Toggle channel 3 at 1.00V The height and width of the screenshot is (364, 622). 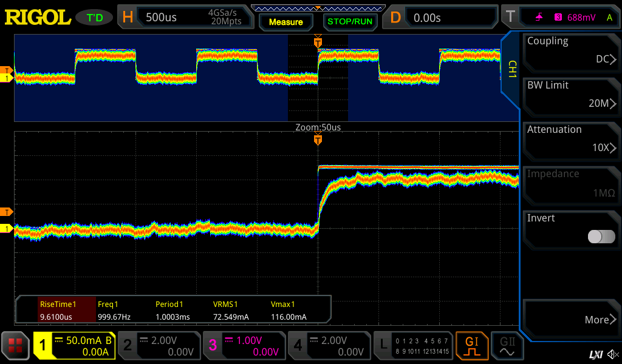(243, 346)
